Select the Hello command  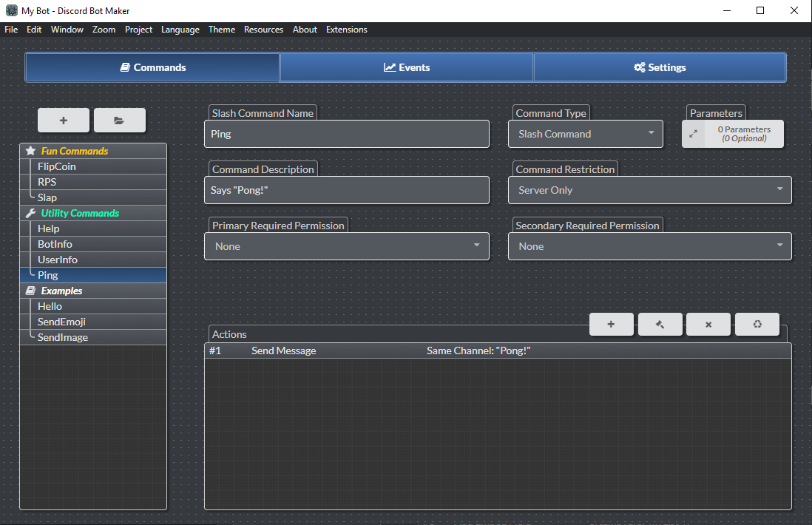click(x=93, y=306)
